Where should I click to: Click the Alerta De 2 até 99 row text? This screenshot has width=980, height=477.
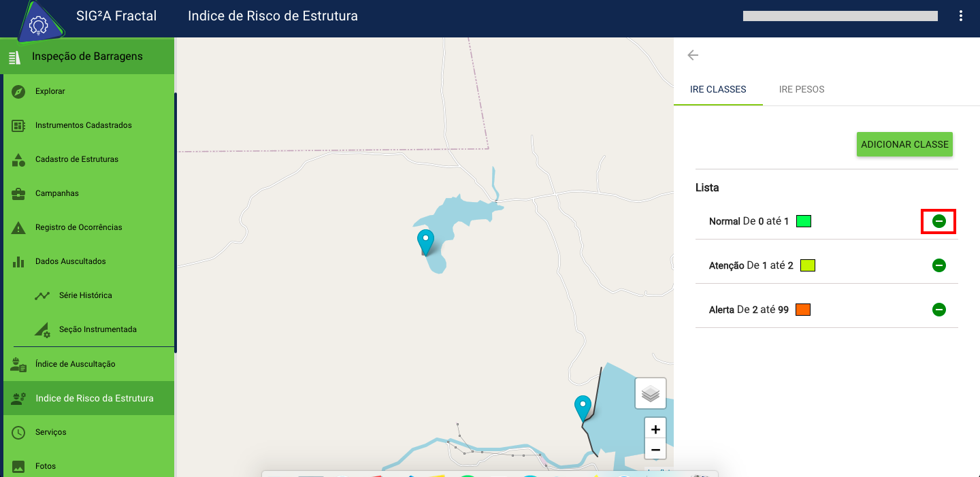coord(749,310)
